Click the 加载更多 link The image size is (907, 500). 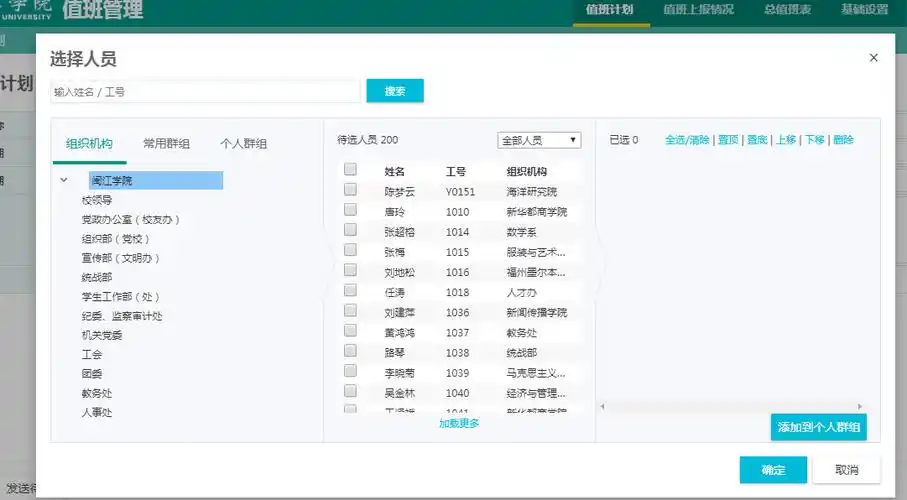(x=459, y=424)
